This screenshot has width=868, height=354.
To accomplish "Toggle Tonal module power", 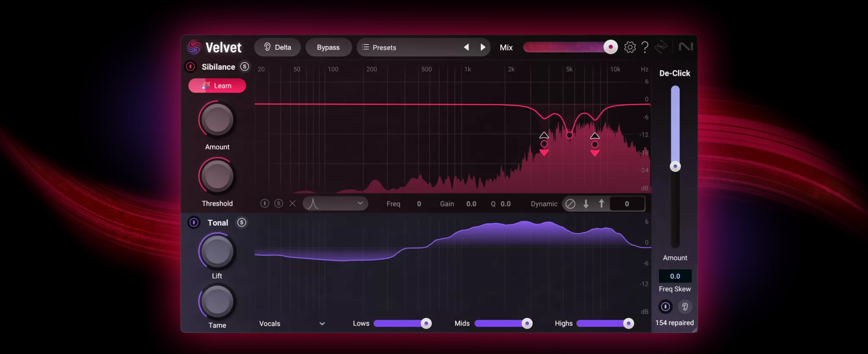I will coord(194,223).
